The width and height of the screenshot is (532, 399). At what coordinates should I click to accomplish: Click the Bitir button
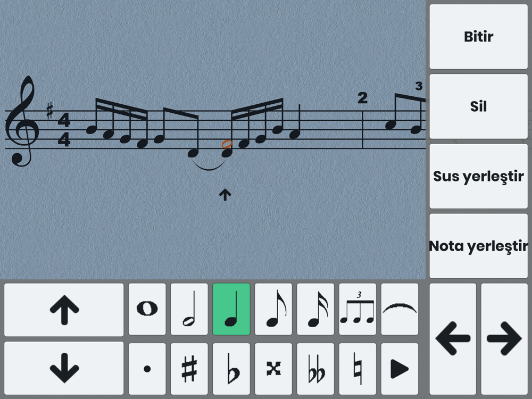[478, 37]
